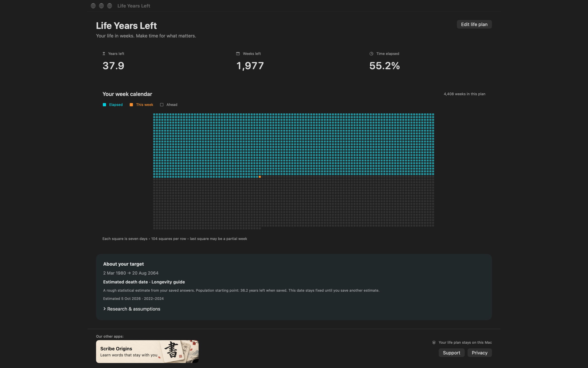
Task: Click the '2 Mar 1980 → 20 Aug 2064' date range
Action: tap(131, 273)
